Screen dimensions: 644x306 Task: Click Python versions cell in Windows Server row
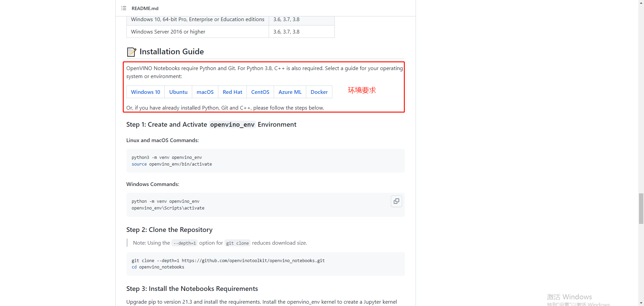[302, 32]
